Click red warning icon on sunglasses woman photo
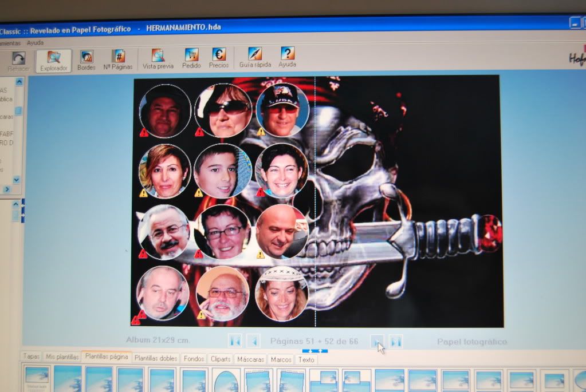This screenshot has width=586, height=392. pos(199,132)
